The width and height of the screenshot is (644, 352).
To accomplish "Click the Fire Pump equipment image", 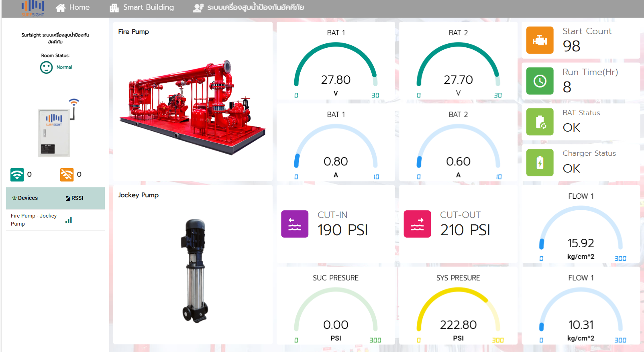I will 193,108.
